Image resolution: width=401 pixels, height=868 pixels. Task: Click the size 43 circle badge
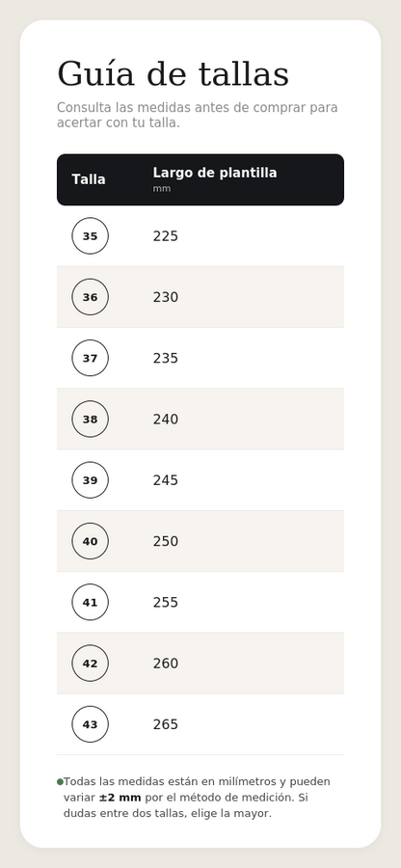(91, 724)
